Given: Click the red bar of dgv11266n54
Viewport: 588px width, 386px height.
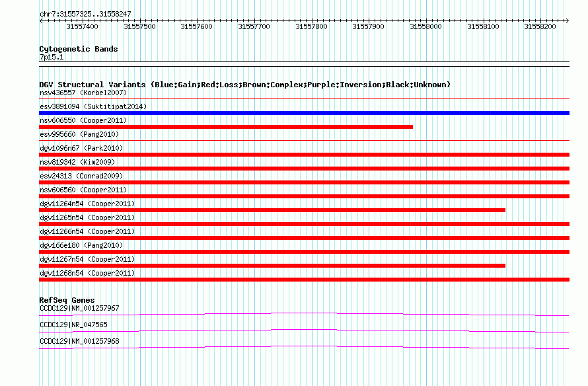Looking at the screenshot, I should click(x=304, y=238).
